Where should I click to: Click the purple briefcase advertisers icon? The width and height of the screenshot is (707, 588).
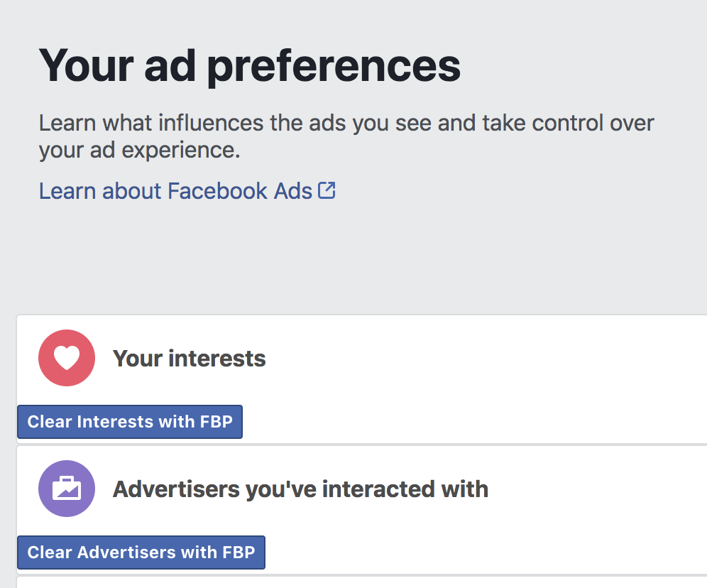coord(67,489)
